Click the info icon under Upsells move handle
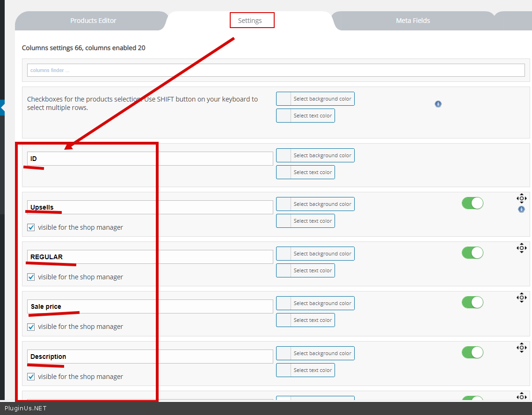 521,210
